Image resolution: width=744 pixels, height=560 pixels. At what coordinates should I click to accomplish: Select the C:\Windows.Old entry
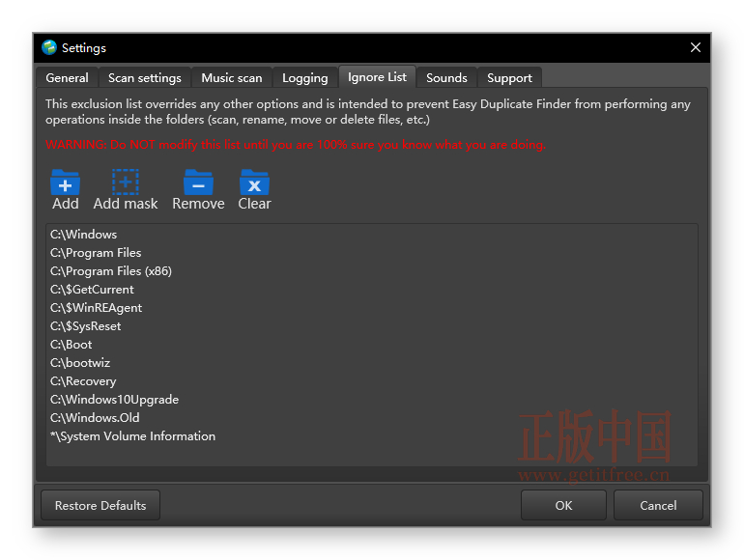(372, 418)
